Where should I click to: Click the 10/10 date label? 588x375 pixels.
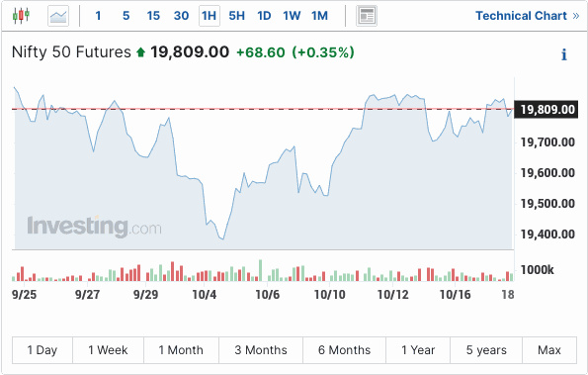330,295
